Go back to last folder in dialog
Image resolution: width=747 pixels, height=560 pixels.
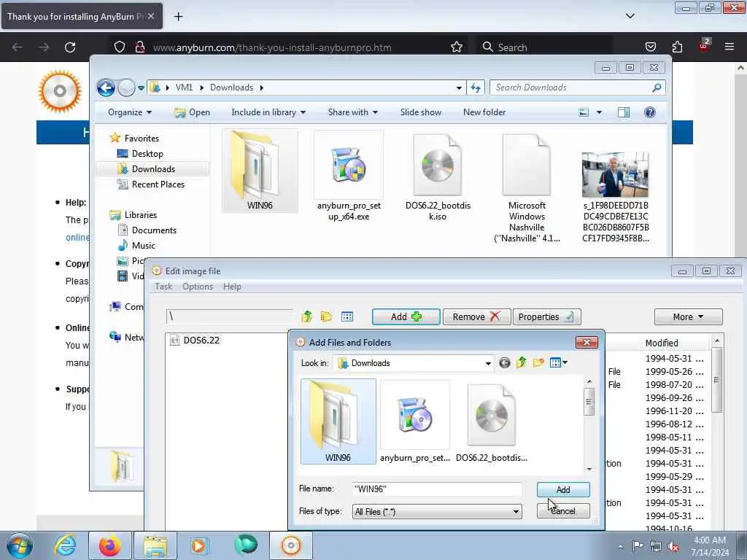point(505,363)
